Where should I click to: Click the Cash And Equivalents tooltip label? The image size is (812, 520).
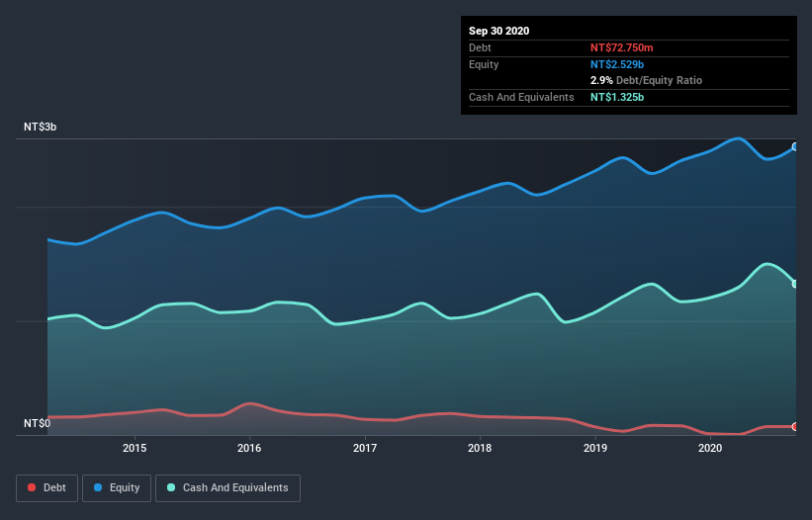pos(521,97)
